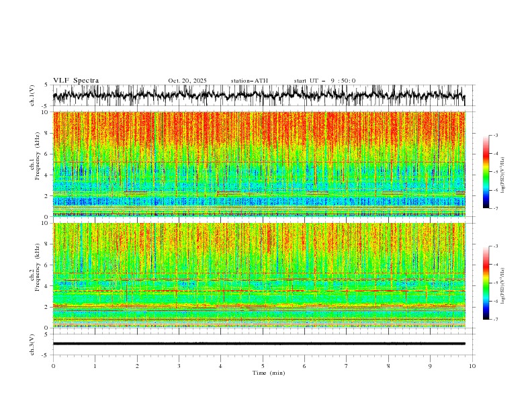This screenshot has width=532, height=411.
Task: Click the "ch.1(V)" waveform axis label
Action: [32, 95]
